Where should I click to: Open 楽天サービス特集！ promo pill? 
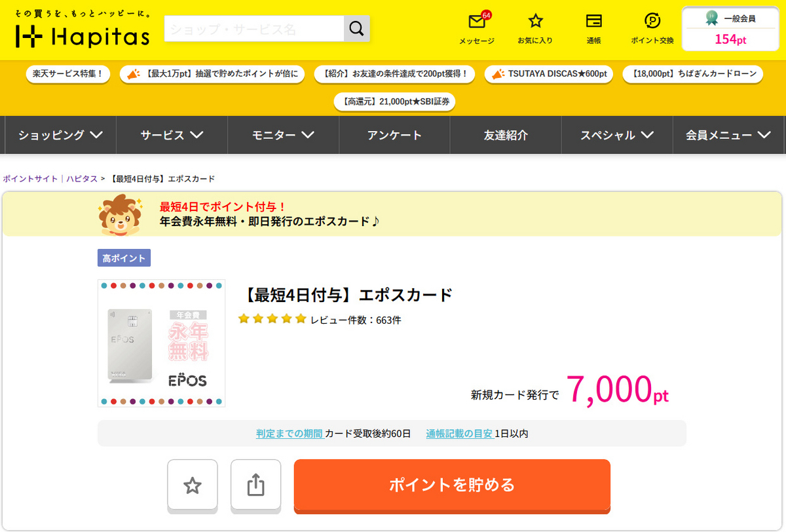[x=67, y=73]
